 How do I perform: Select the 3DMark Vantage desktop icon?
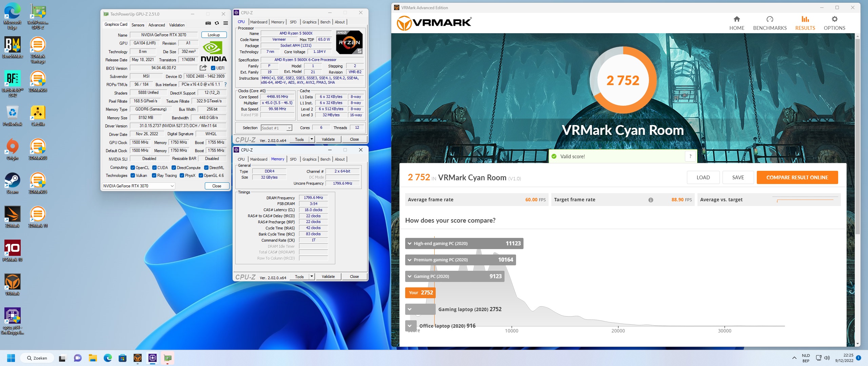click(x=38, y=50)
